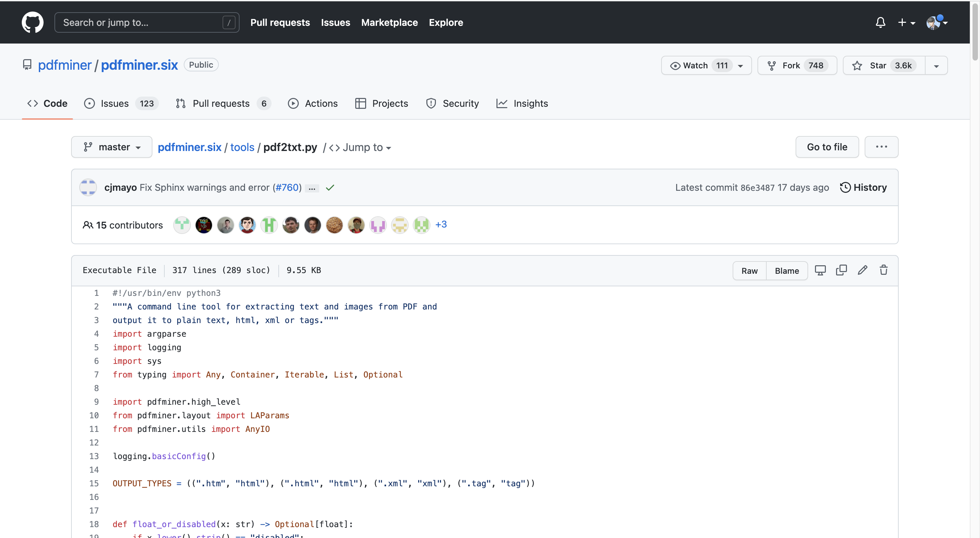Viewport: 980px width, 538px height.
Task: Expand the Star lists dropdown arrow
Action: point(936,66)
